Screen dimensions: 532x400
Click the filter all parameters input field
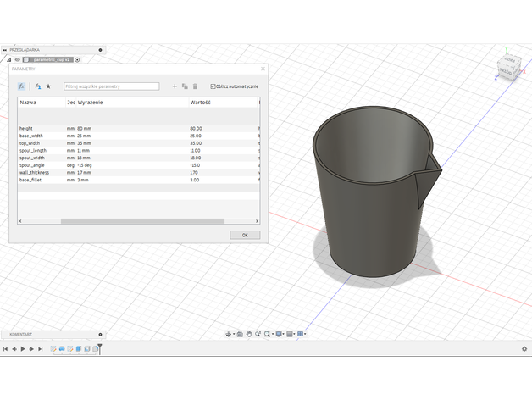(111, 86)
